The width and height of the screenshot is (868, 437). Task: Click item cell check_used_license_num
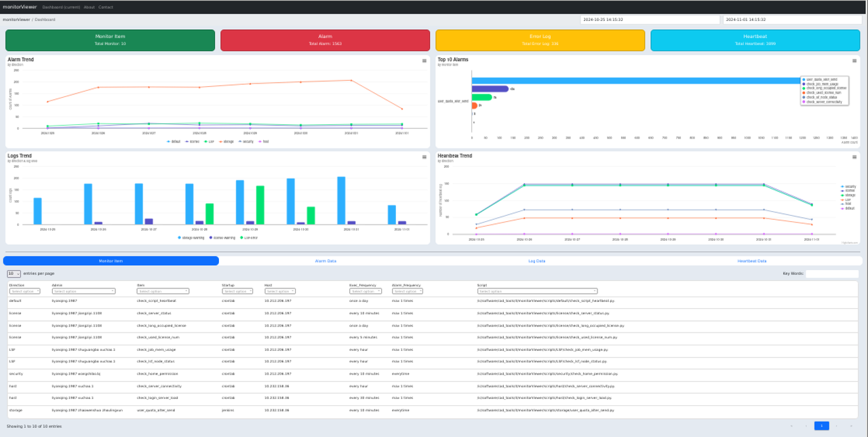click(x=157, y=337)
